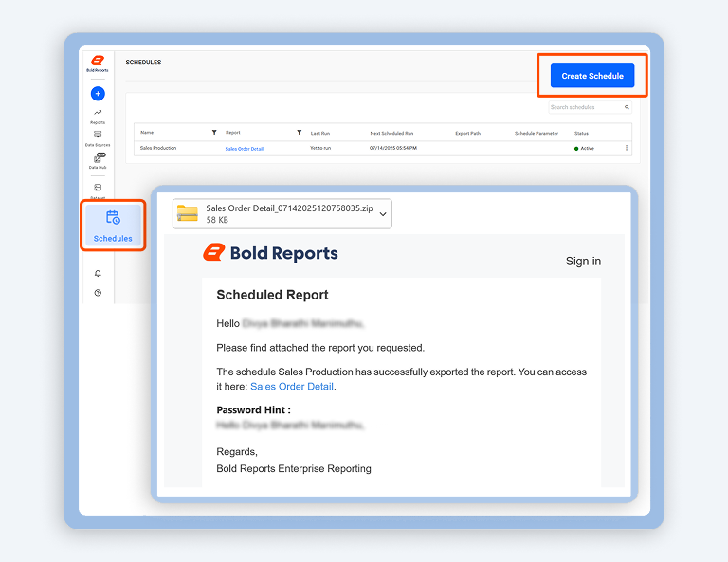The width and height of the screenshot is (728, 562).
Task: Click the 'Yet to run' cell
Action: pyautogui.click(x=320, y=148)
